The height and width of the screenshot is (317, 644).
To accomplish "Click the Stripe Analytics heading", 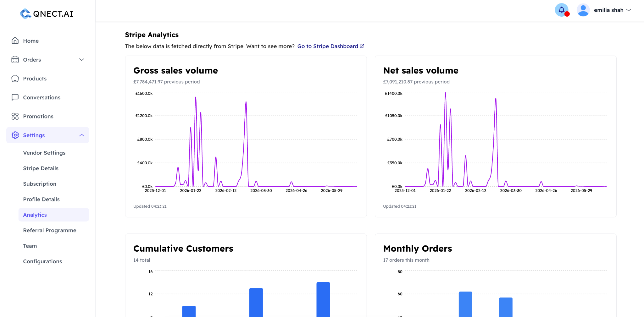I will [152, 35].
